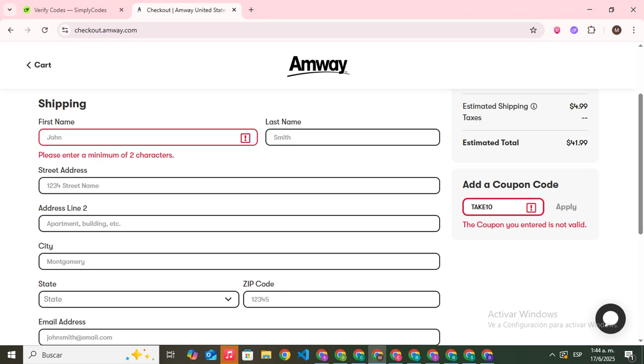Viewport: 644px width, 364px height.
Task: Open Microsoft Store from taskbar
Action: [248, 355]
